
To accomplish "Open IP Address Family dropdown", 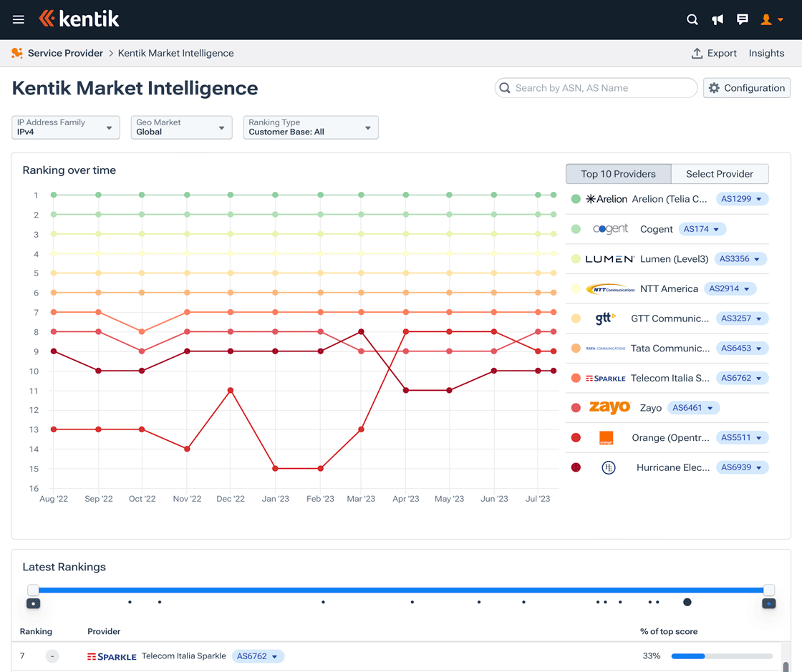I will tap(65, 127).
